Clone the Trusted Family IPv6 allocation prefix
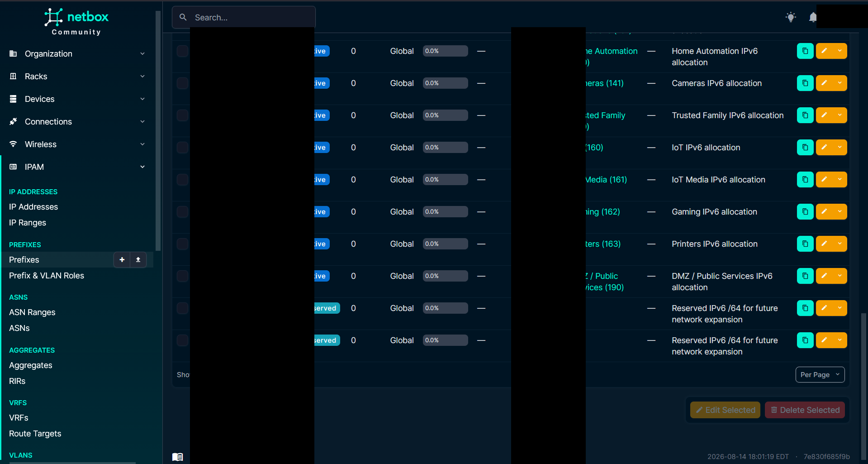The image size is (868, 464). tap(805, 115)
